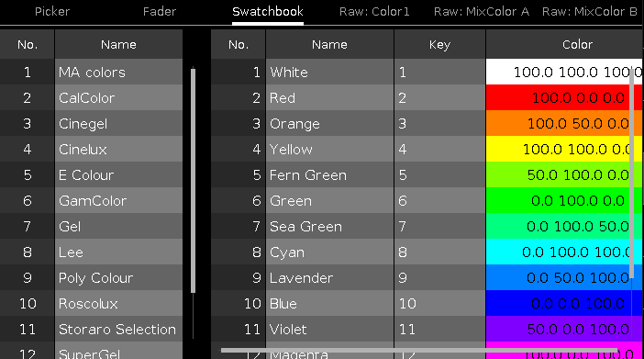Select the Storaro Selection swatchbook
This screenshot has height=359, width=644.
pos(118,329)
